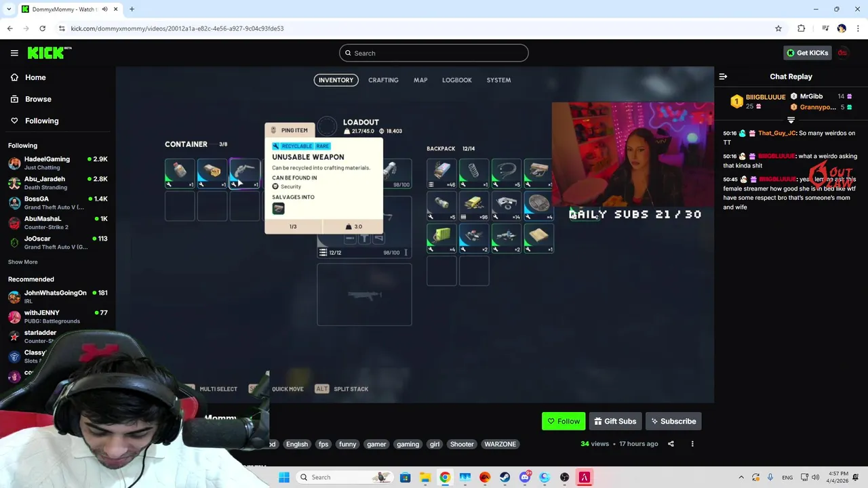Viewport: 868px width, 488px height.
Task: Click the browser back arrow
Action: [9, 28]
